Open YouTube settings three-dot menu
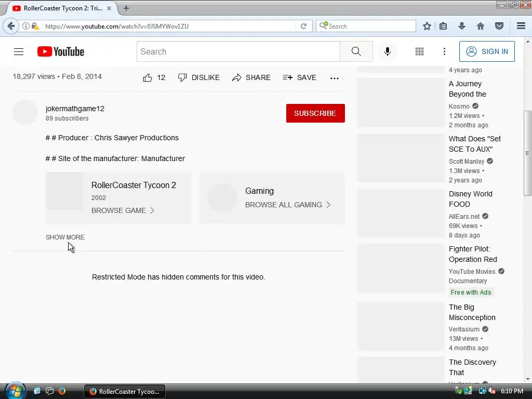The image size is (532, 399). [445, 51]
